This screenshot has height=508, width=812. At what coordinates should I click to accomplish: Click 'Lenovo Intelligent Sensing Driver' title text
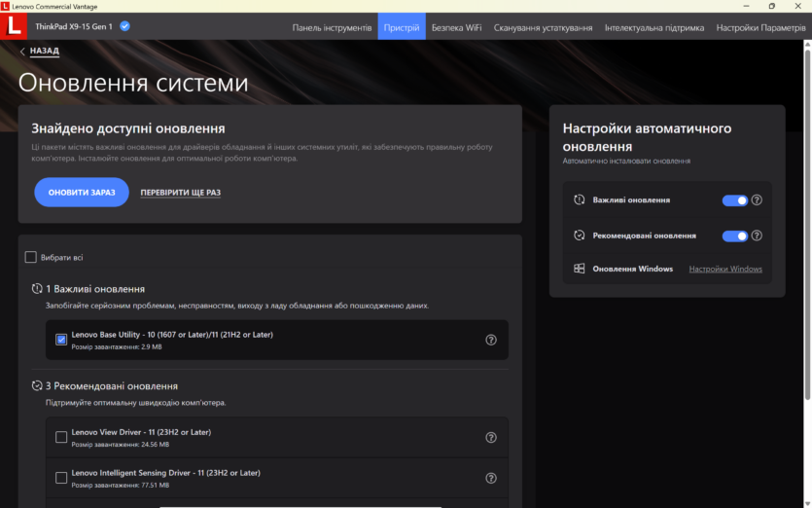click(165, 473)
